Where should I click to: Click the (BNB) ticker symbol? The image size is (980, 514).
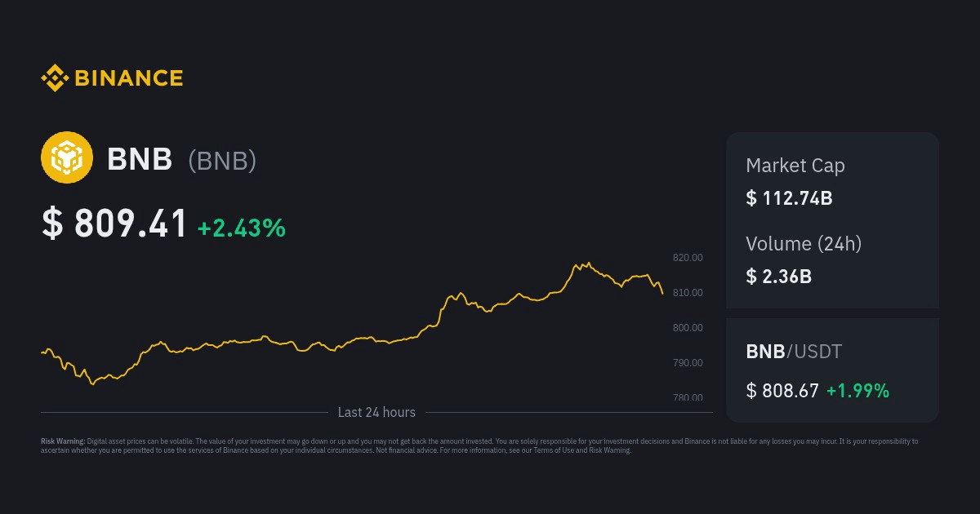coord(222,161)
